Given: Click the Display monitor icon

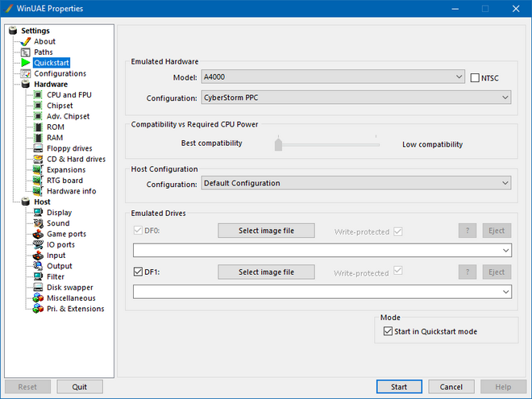Looking at the screenshot, I should [38, 213].
